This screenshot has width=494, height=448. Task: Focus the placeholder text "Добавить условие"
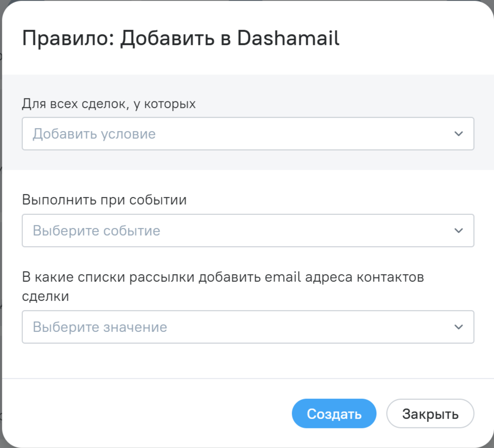tap(94, 134)
